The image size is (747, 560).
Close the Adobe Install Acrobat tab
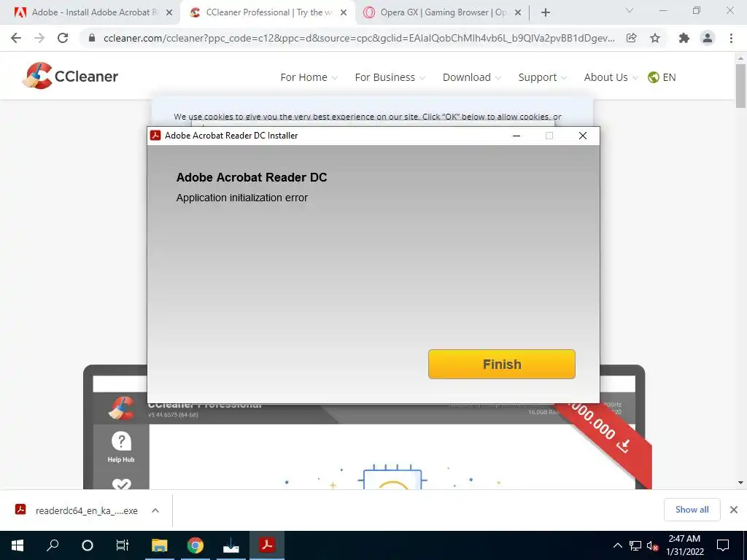click(169, 12)
